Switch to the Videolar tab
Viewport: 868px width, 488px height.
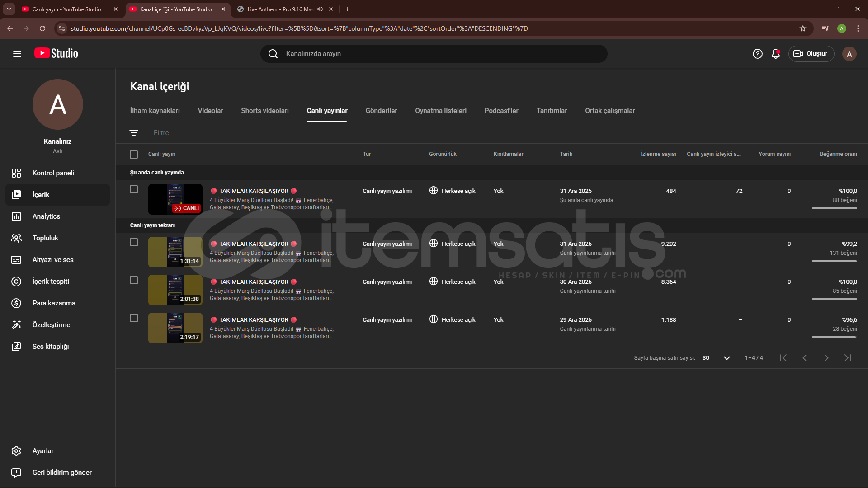point(210,111)
